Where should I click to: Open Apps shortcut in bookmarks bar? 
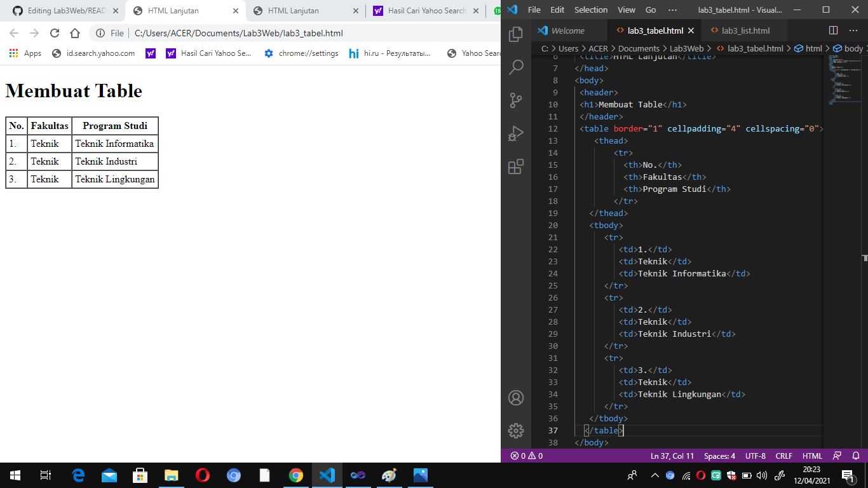(25, 53)
